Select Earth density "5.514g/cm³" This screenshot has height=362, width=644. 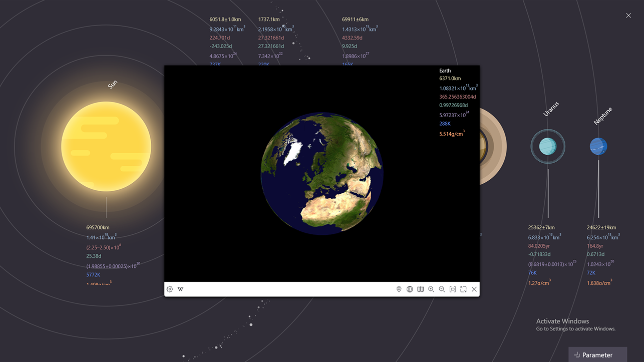click(452, 133)
